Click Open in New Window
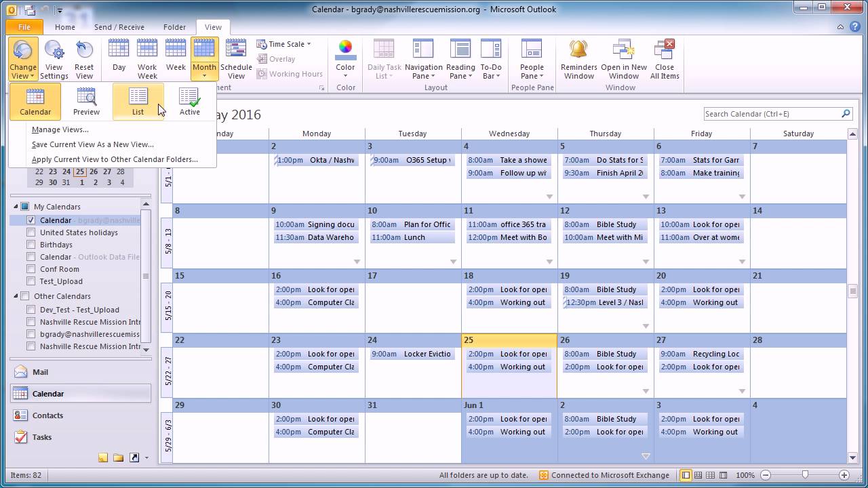Screen dimensions: 868x488 (624, 60)
